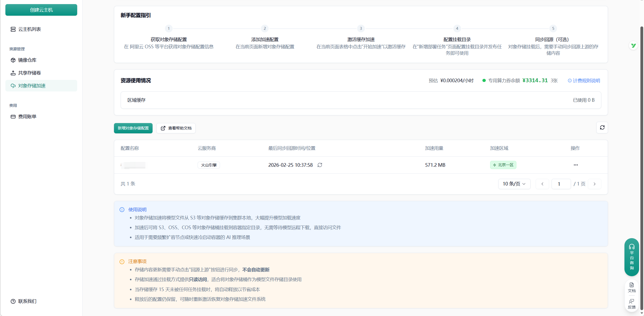Screen dimensions: 644x316
Task: Click 查看帮助文档 button
Action: (176, 128)
